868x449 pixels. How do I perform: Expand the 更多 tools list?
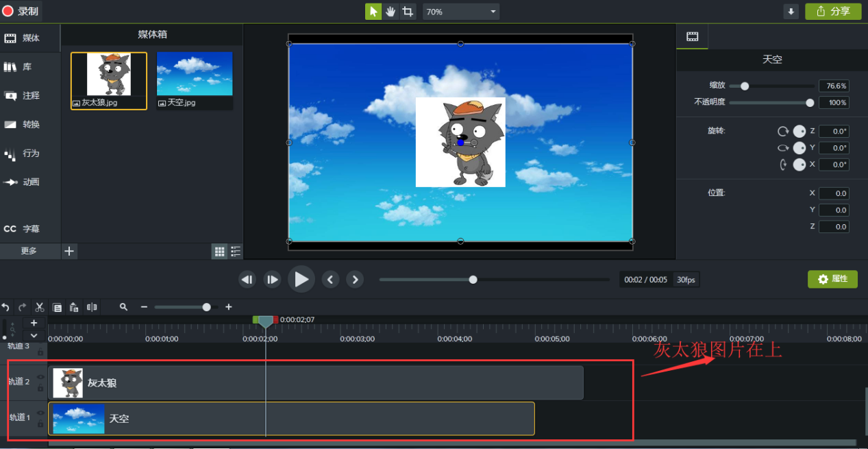click(x=29, y=251)
